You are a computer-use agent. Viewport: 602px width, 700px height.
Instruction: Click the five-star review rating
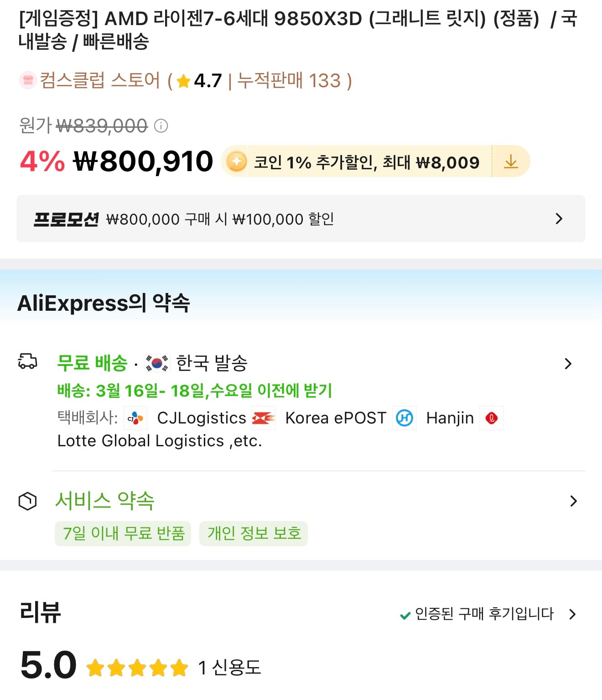click(x=137, y=668)
